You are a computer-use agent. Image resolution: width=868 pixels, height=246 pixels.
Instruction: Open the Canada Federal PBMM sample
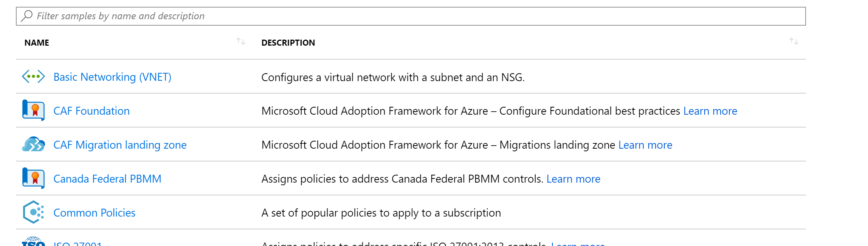107,179
